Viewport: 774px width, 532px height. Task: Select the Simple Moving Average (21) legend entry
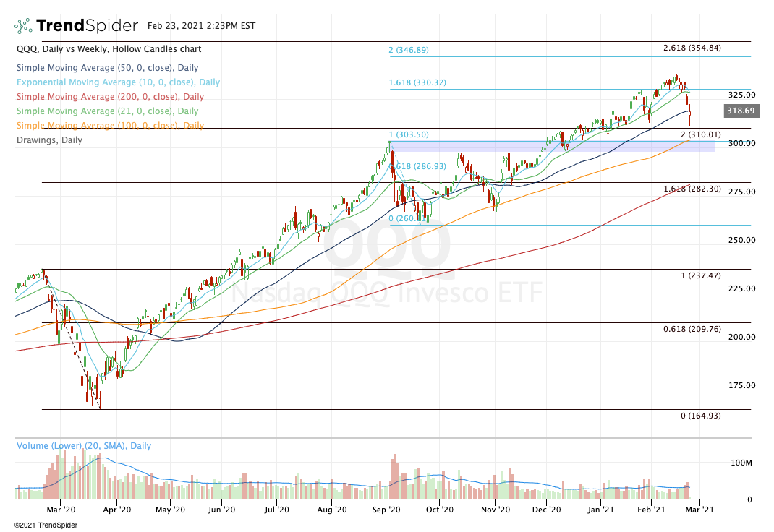[108, 111]
